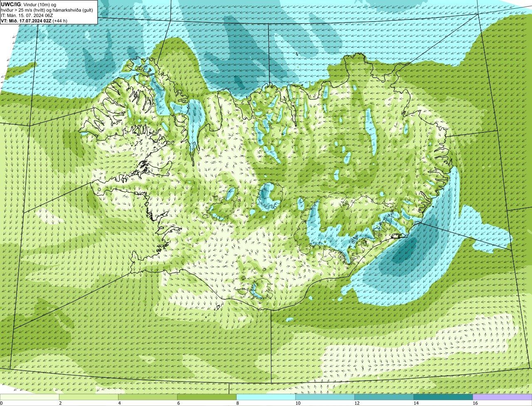The height and width of the screenshot is (406, 532).
Task: Click the legend value "8"
Action: [237, 403]
